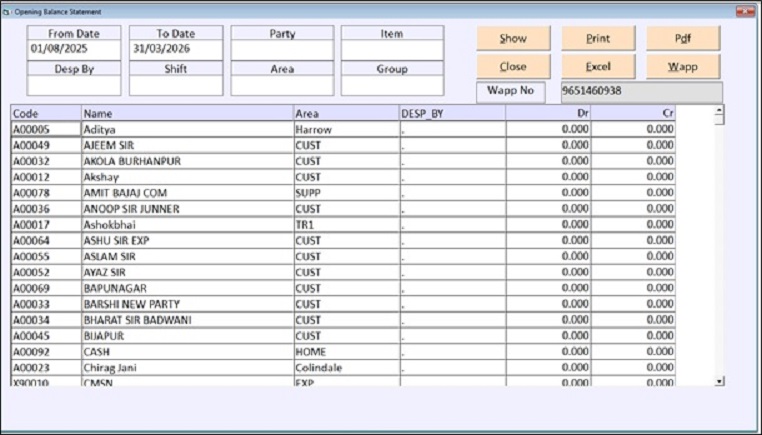
Task: Select code cell A00032
Action: click(46, 161)
